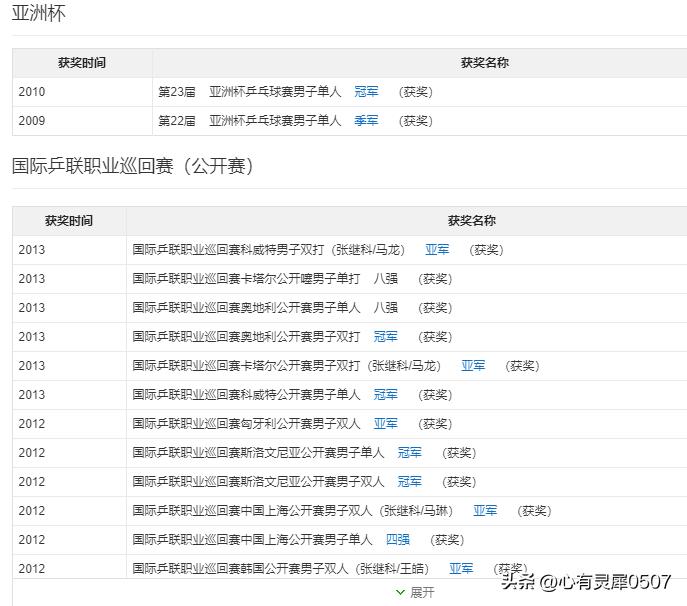Select the 国际乒联职业巡回赛中国上海公开赛男子单人 text
Image resolution: width=687 pixels, height=606 pixels.
point(252,539)
